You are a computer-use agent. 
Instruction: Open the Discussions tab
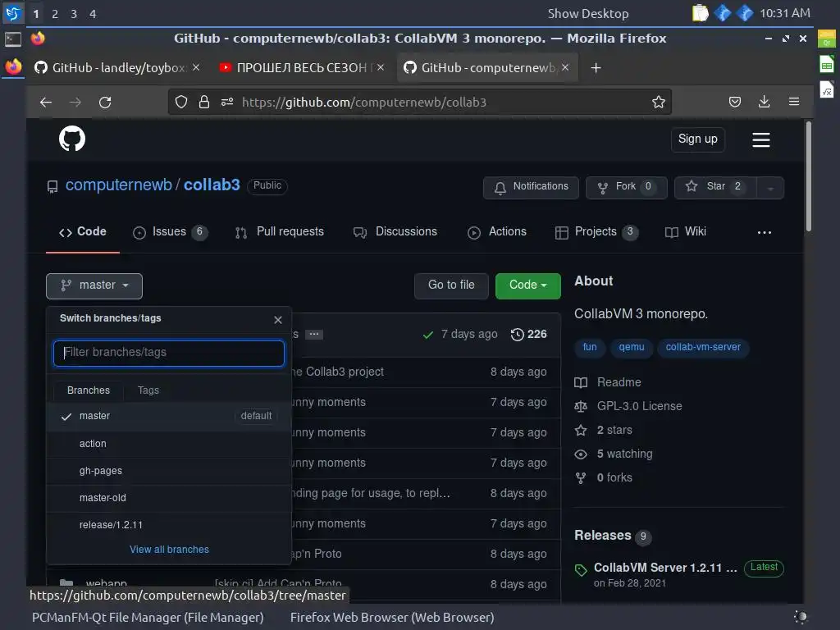tap(395, 232)
